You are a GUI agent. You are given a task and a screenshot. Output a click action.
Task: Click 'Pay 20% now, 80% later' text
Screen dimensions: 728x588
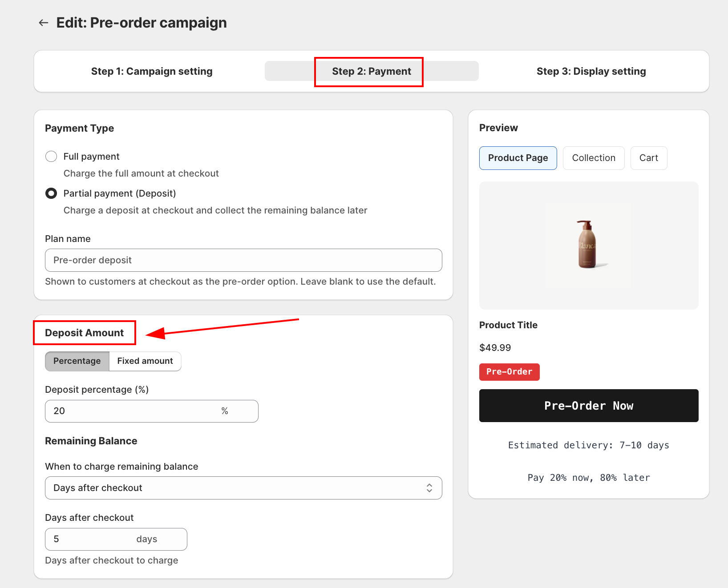pyautogui.click(x=589, y=478)
